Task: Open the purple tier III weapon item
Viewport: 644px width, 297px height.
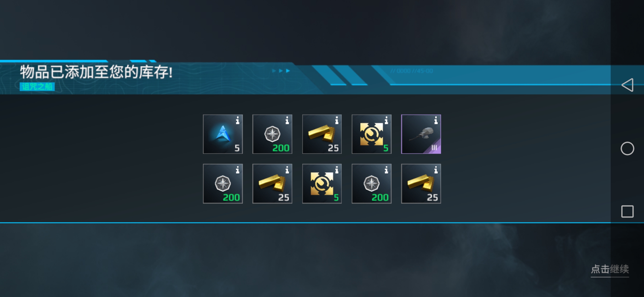Action: tap(421, 134)
